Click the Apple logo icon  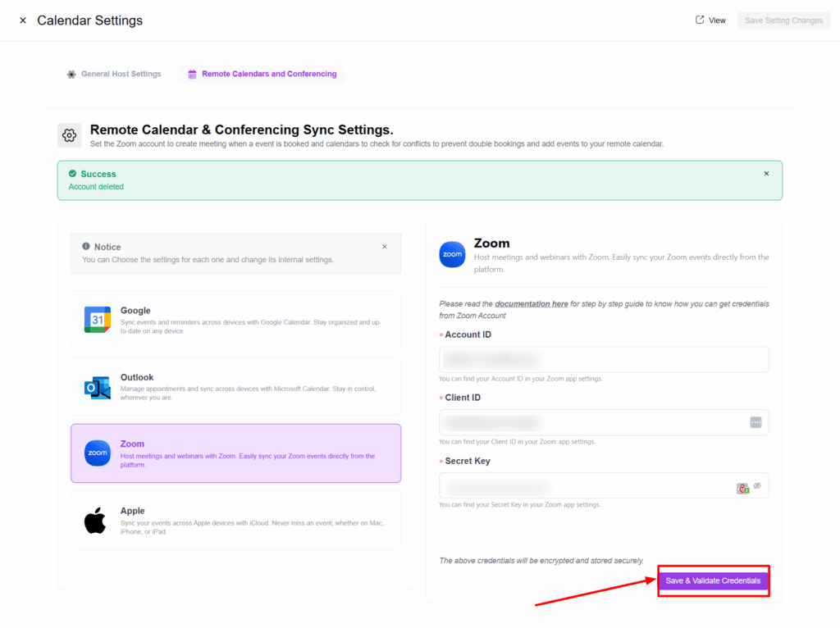click(x=96, y=521)
